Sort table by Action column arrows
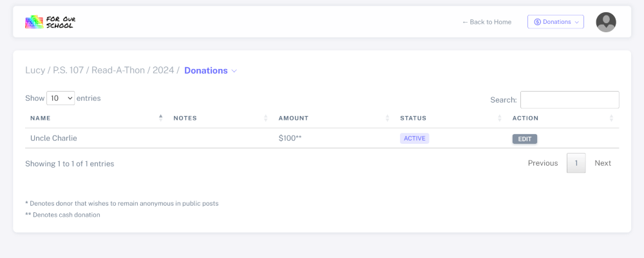 coord(611,118)
